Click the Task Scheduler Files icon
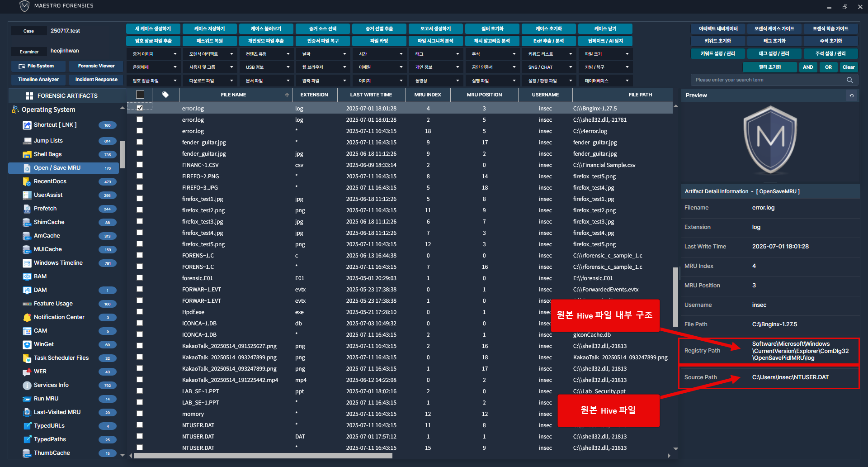Image resolution: width=868 pixels, height=467 pixels. [27, 358]
